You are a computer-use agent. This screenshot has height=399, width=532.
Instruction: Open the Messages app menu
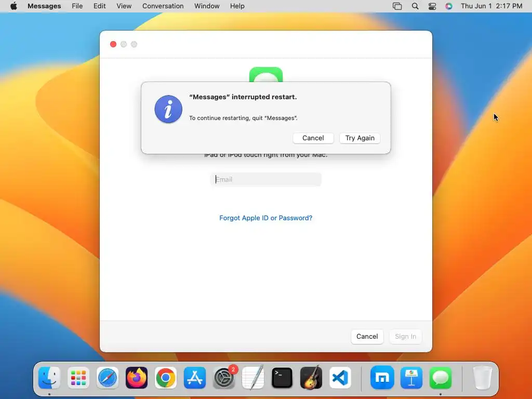tap(45, 6)
